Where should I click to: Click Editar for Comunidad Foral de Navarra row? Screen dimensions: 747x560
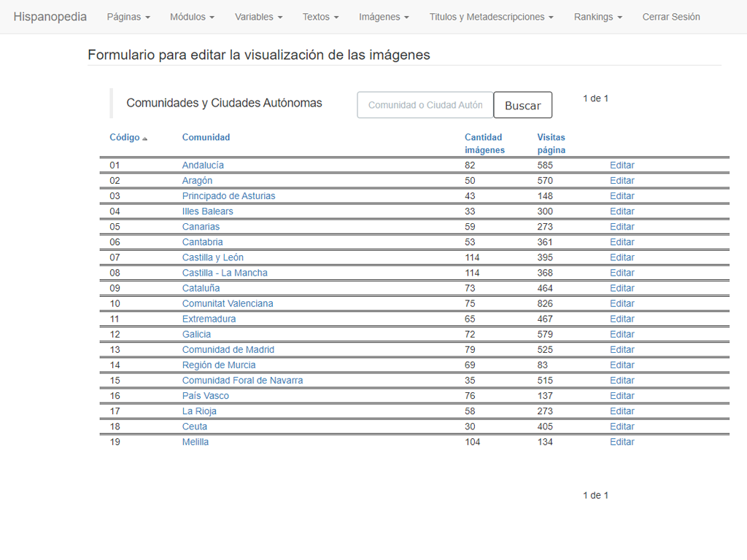pyautogui.click(x=622, y=381)
